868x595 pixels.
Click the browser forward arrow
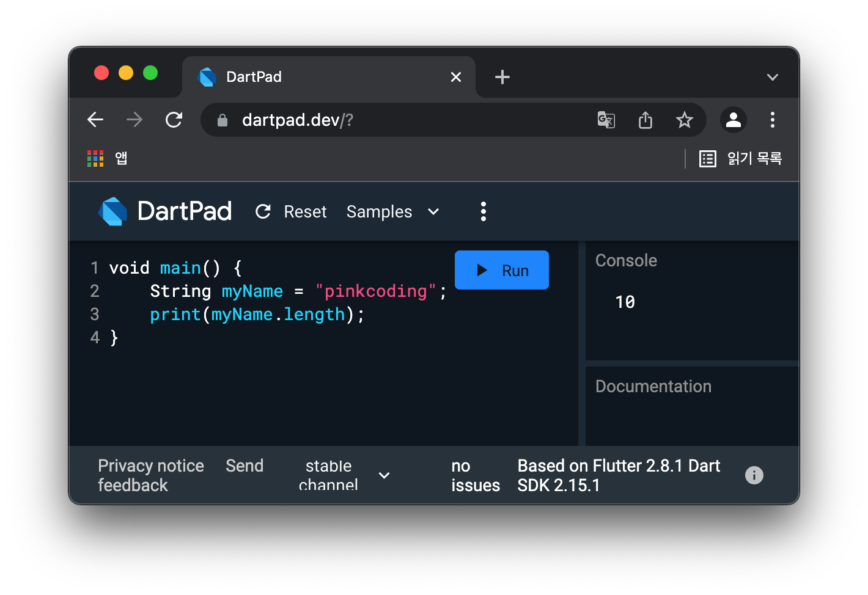coord(134,120)
